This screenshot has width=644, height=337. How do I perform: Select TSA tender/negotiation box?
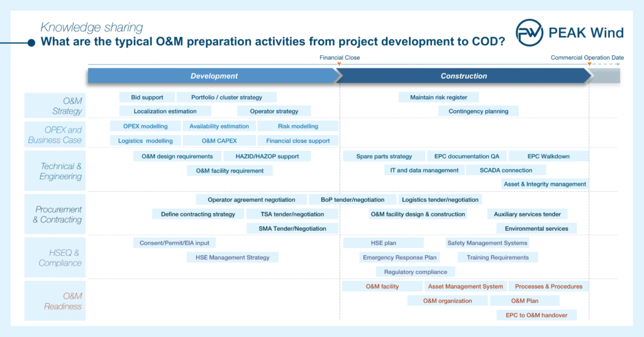coord(292,214)
